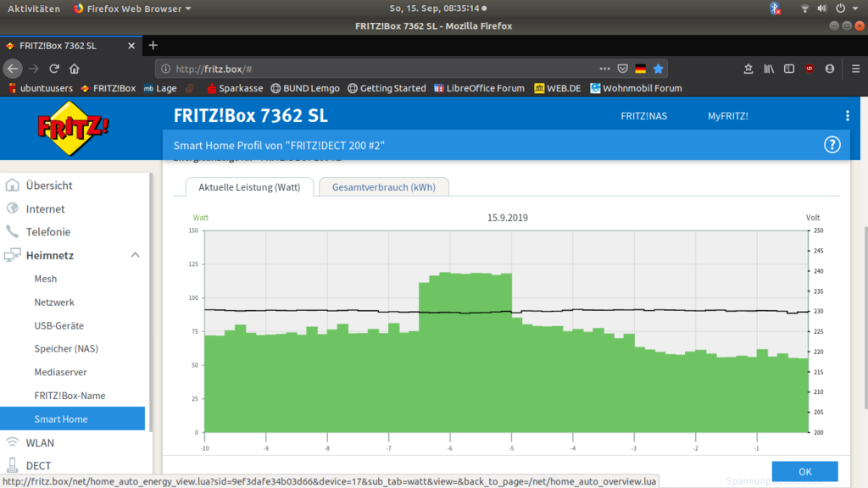Image resolution: width=868 pixels, height=488 pixels.
Task: Click the Watt axis legend label
Action: (x=200, y=218)
